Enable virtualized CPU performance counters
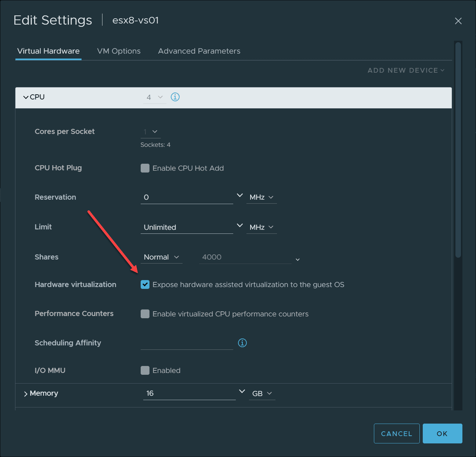 (145, 314)
